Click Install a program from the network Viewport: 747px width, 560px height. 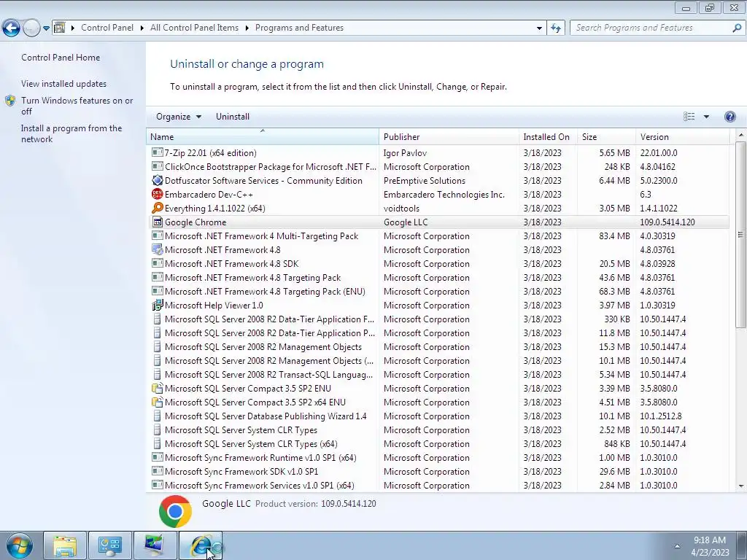click(71, 134)
